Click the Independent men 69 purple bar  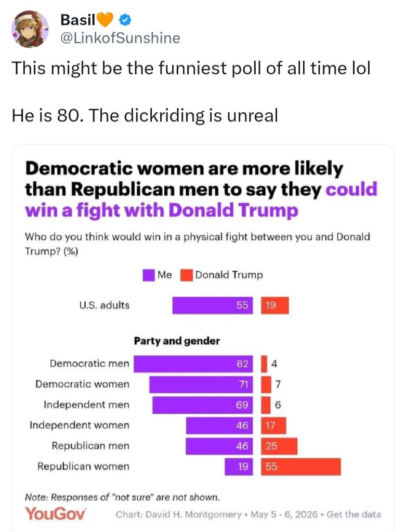click(203, 405)
